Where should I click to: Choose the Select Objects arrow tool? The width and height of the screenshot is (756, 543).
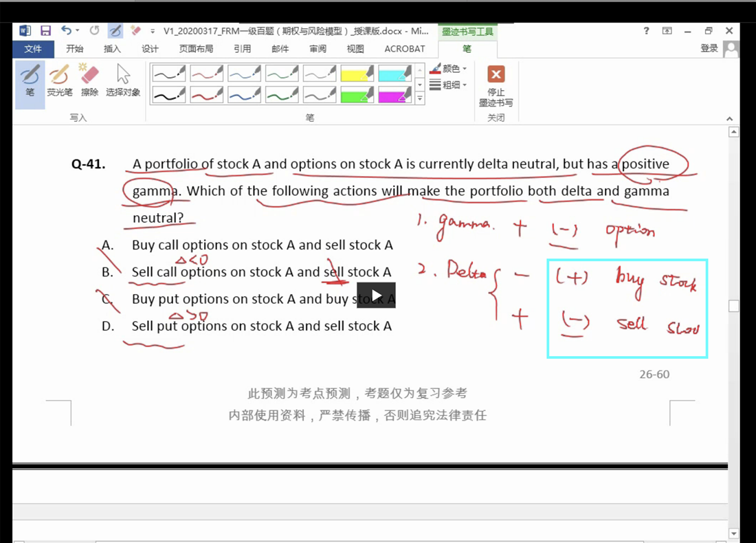(x=123, y=81)
